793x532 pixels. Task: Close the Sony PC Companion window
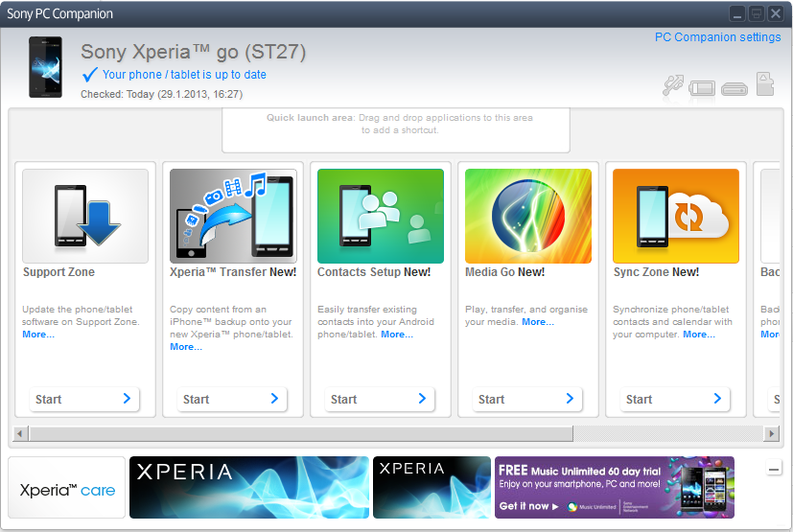coord(775,13)
